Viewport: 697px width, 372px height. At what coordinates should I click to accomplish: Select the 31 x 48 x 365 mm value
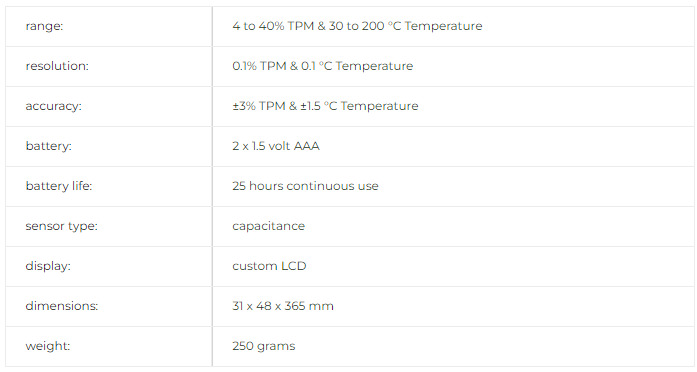(283, 306)
